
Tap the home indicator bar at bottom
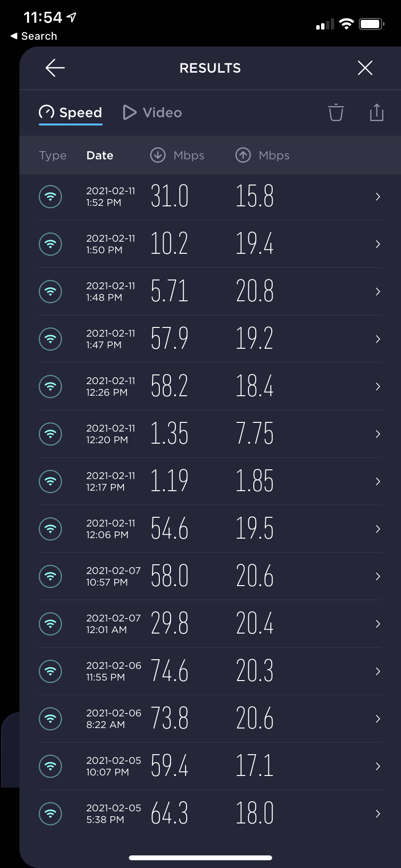[200, 858]
